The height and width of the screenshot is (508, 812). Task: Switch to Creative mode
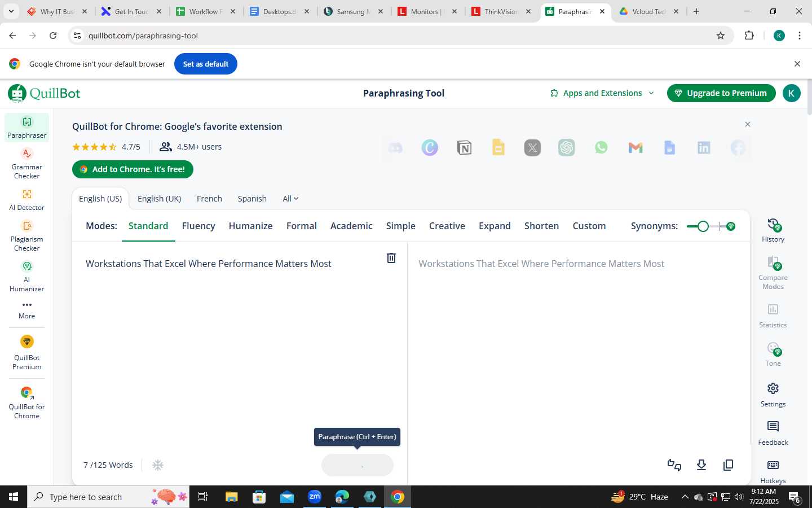point(447,226)
